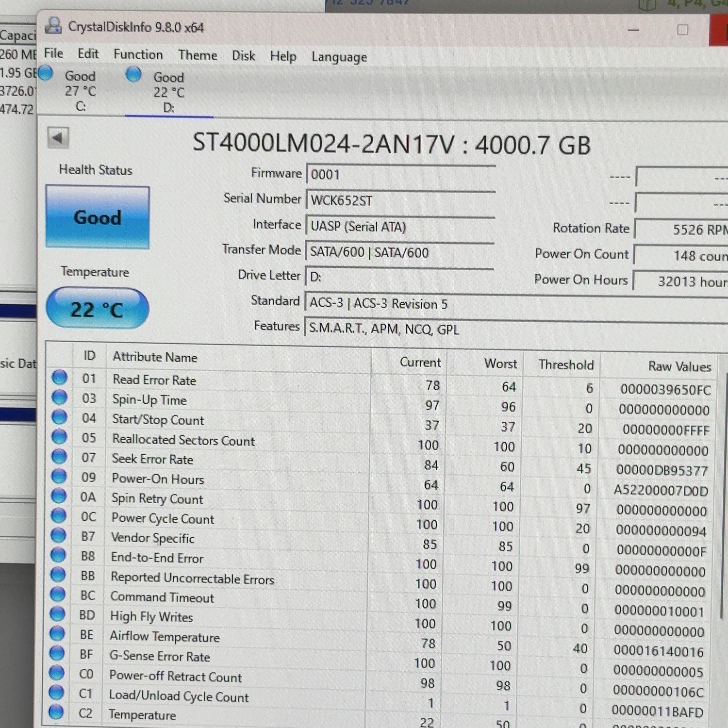Click the disk model title ST4000LM024-2AN17V

pyautogui.click(x=324, y=144)
